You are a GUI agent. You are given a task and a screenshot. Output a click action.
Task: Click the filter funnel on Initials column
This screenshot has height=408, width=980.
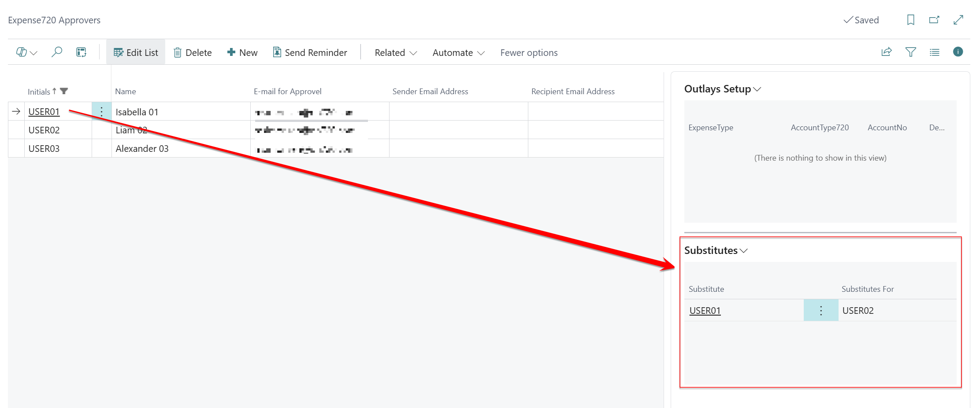[x=64, y=91]
